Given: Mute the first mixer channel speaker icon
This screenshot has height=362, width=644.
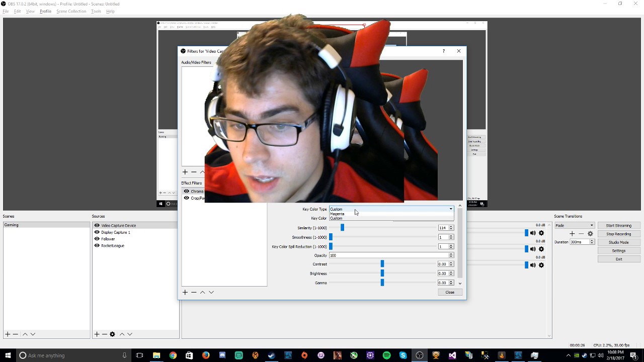Looking at the screenshot, I should 533,233.
